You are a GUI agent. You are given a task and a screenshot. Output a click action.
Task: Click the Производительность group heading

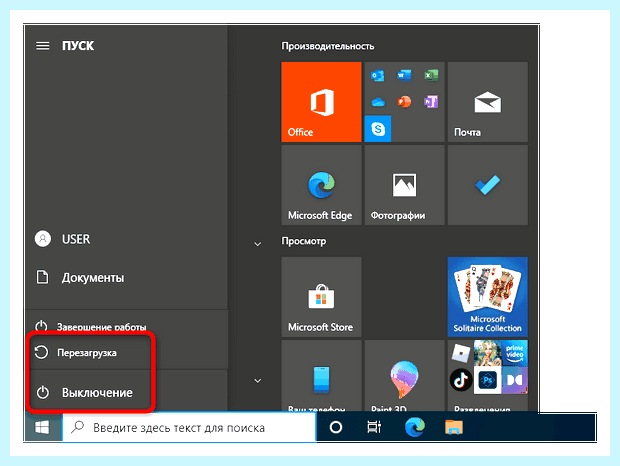click(x=328, y=46)
